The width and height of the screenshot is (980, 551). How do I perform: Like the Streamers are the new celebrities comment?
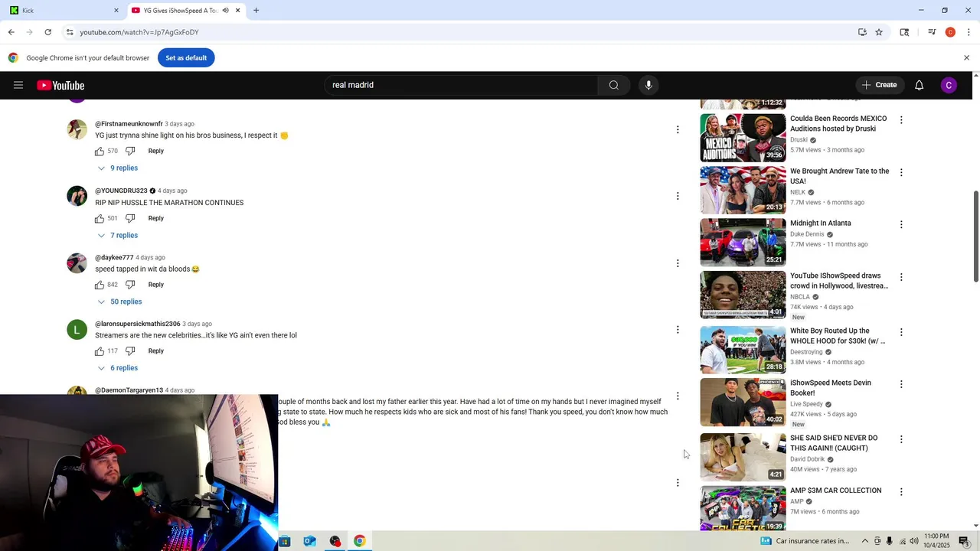coord(100,352)
